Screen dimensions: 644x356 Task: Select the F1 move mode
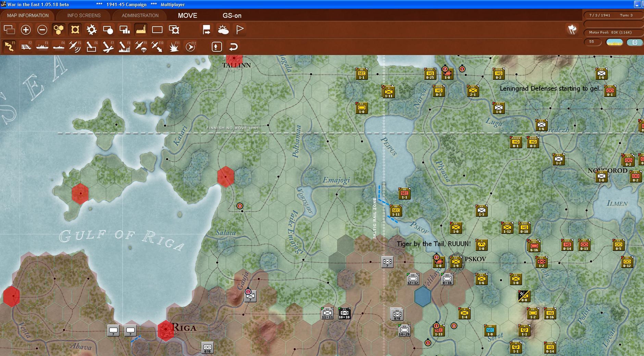pos(9,47)
